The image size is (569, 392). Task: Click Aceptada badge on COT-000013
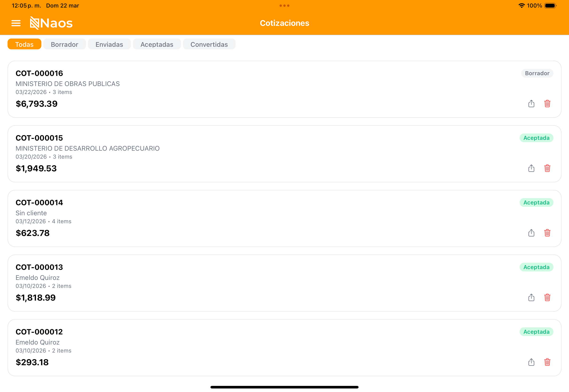pos(536,267)
